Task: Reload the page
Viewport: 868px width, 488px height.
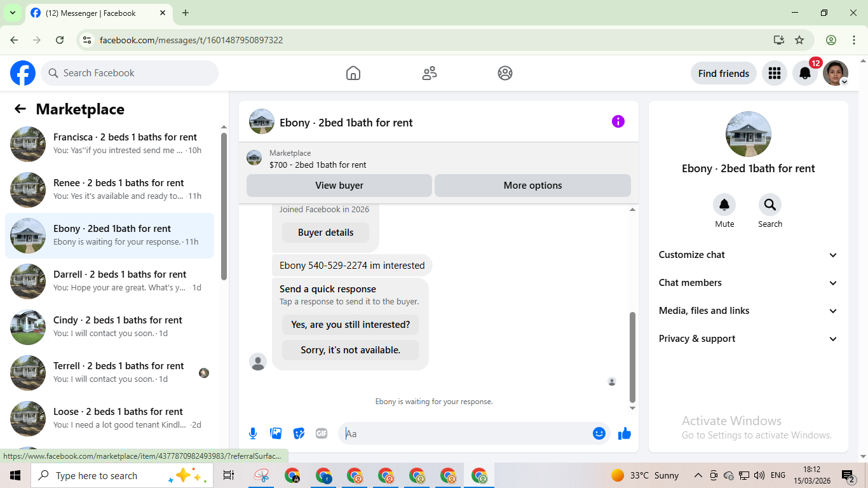Action: click(x=60, y=40)
